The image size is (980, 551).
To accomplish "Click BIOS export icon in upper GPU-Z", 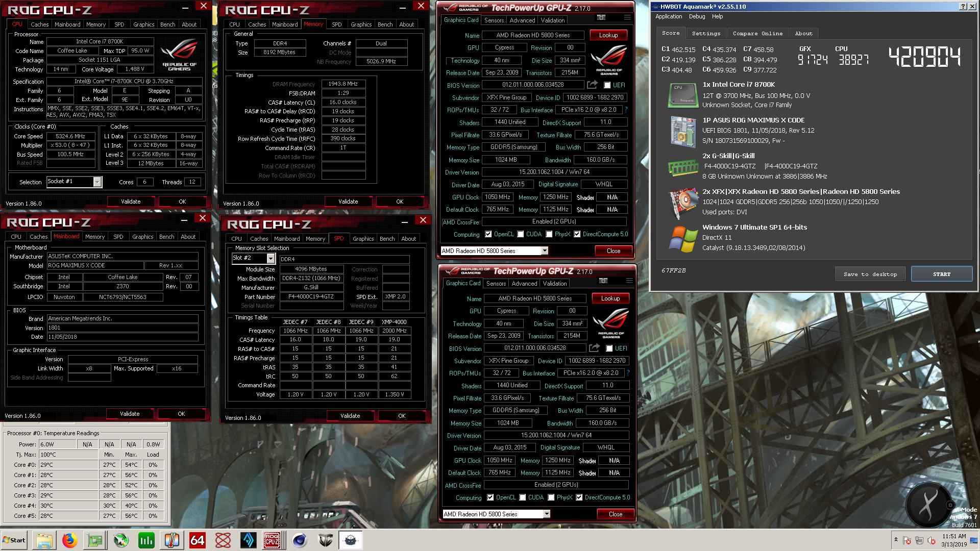I will 592,85.
